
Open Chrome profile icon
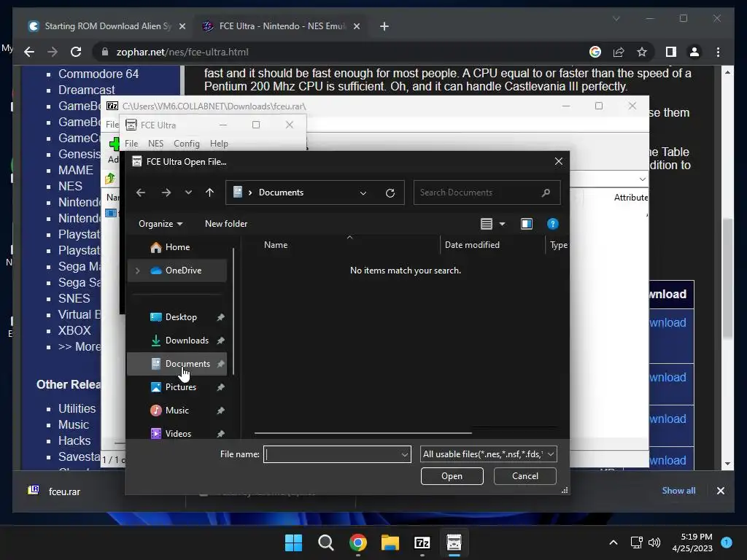[x=694, y=52]
